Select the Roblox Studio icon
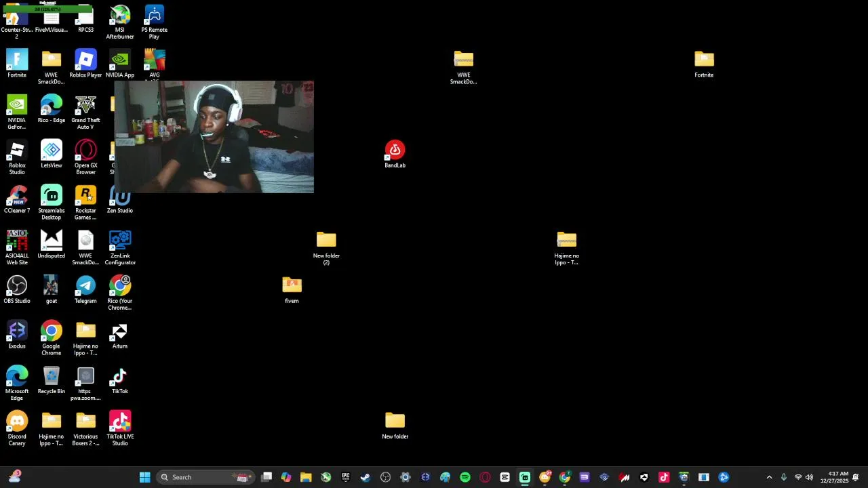The image size is (868, 488). (17, 158)
